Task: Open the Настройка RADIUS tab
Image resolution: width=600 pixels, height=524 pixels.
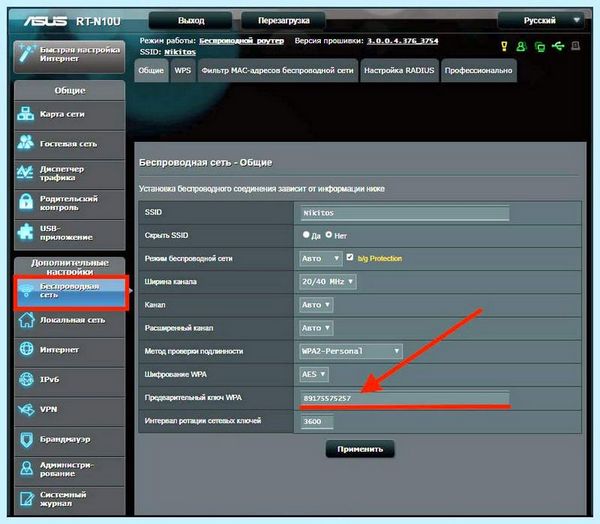Action: (399, 70)
